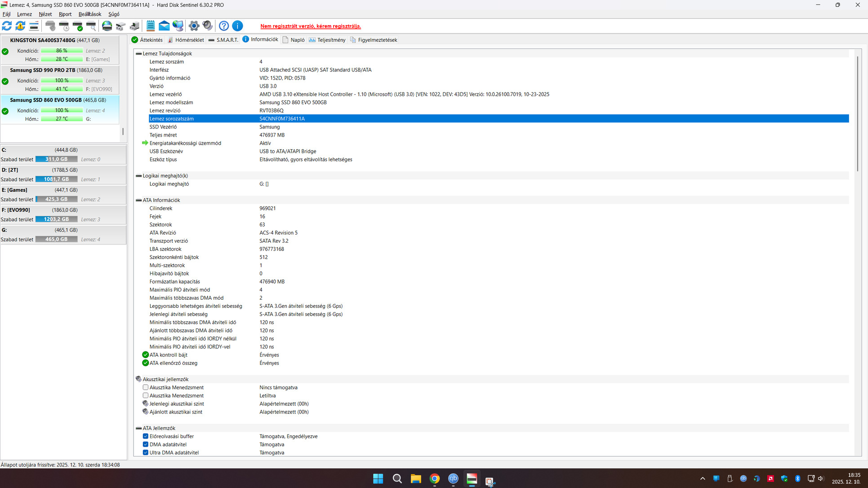Toggle the DMA adatátvitel checkbox
Image resolution: width=868 pixels, height=488 pixels.
146,444
